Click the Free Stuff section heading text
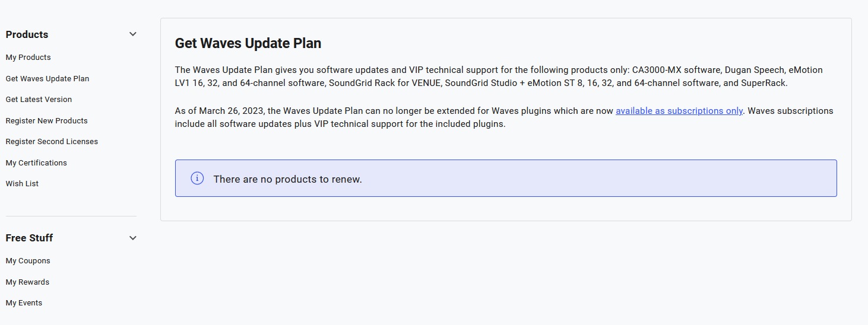The width and height of the screenshot is (868, 325). (29, 238)
